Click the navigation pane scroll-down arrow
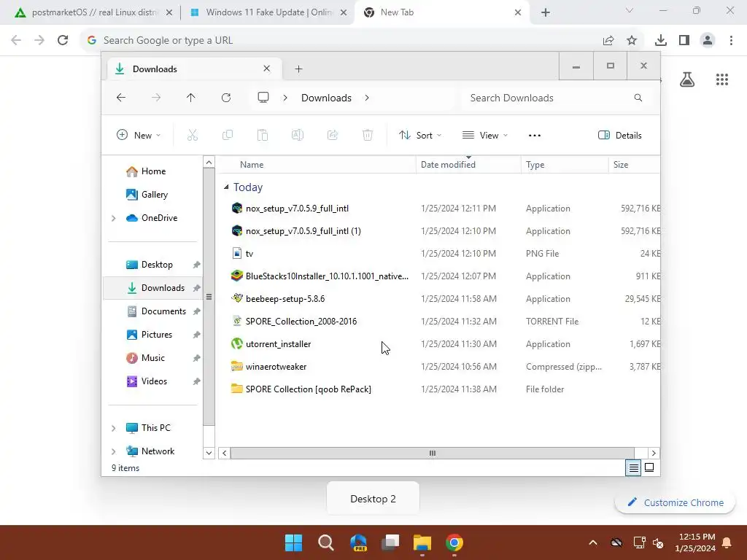This screenshot has width=747, height=560. (209, 453)
